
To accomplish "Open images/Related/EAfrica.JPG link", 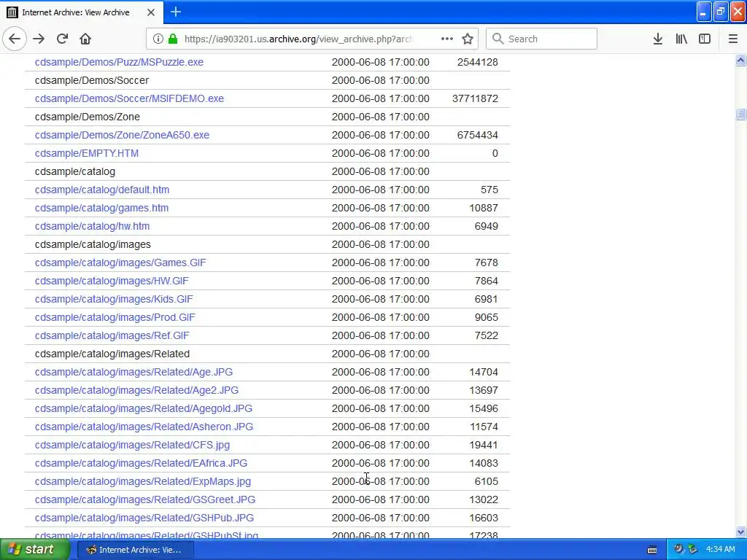I will 141,463.
